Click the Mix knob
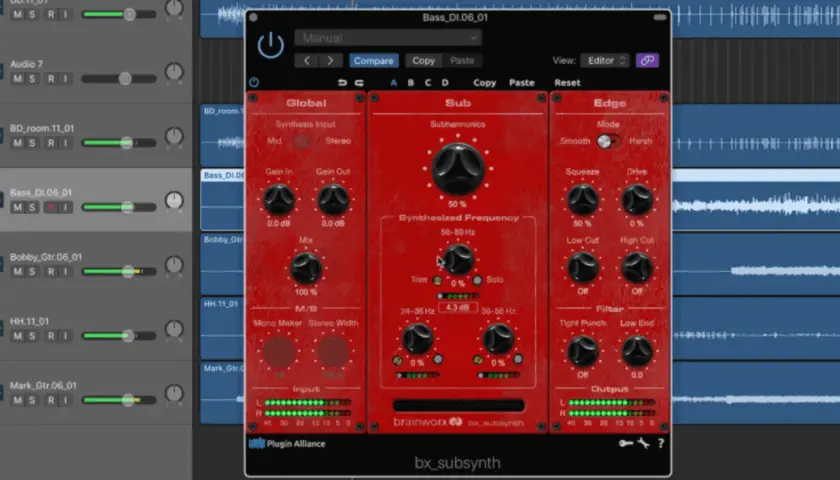Image resolution: width=840 pixels, height=480 pixels. pyautogui.click(x=306, y=268)
